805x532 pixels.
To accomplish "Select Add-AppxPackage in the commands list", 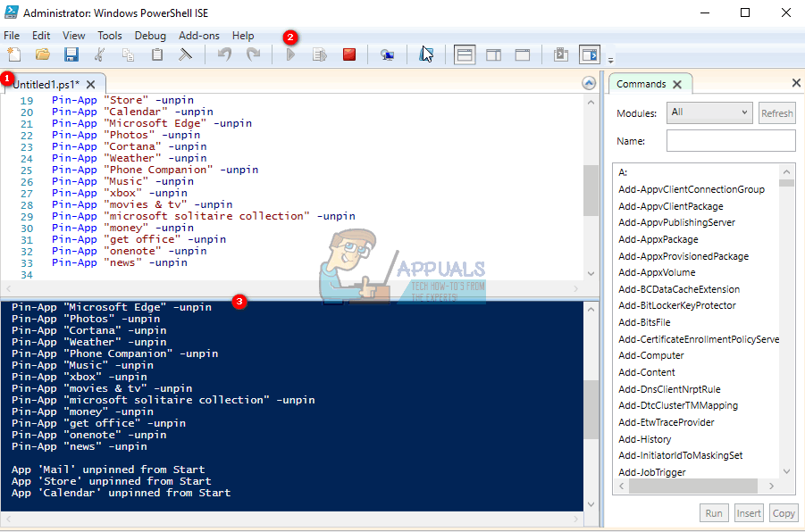I will coord(658,239).
